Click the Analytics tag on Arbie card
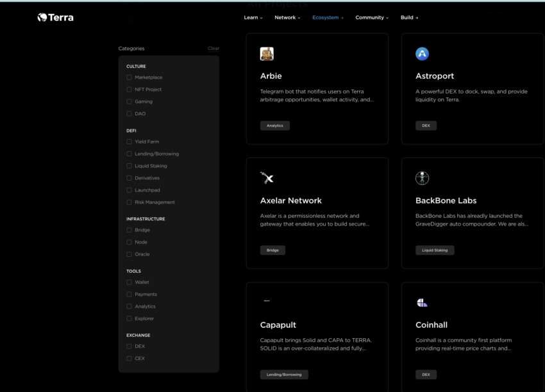The width and height of the screenshot is (545, 392). point(275,126)
